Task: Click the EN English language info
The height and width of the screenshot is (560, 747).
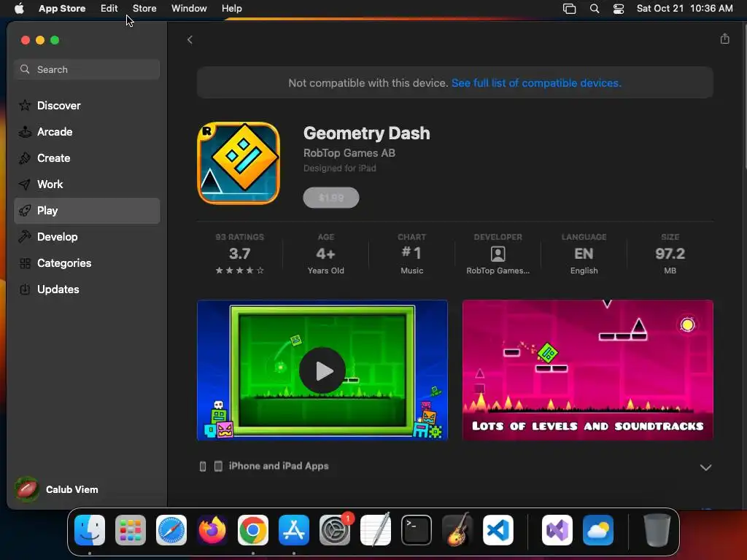Action: (584, 254)
